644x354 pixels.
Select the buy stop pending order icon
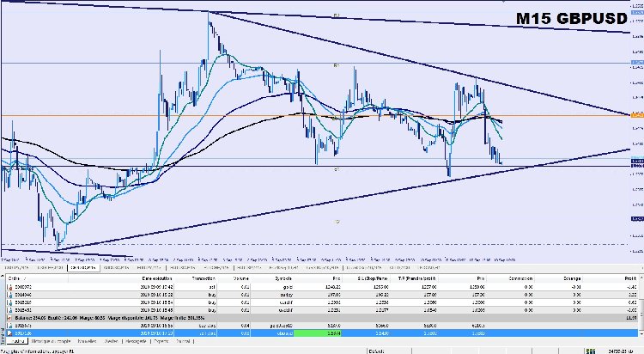9,326
